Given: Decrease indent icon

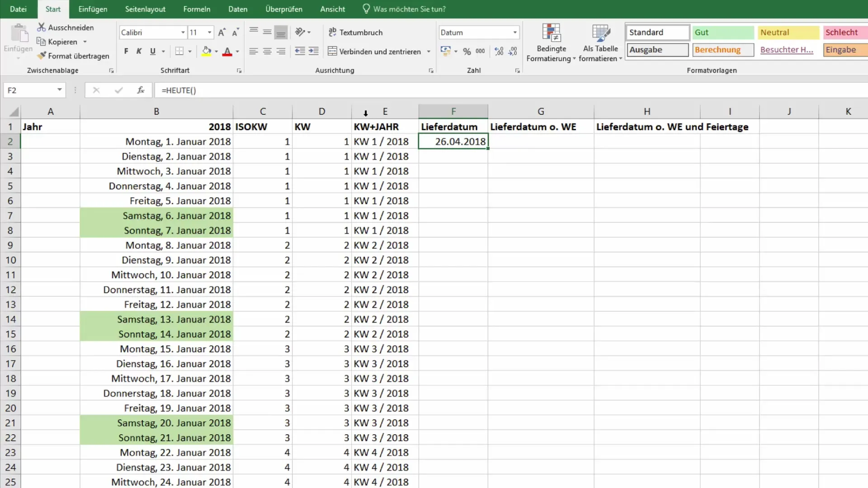Looking at the screenshot, I should [x=300, y=51].
